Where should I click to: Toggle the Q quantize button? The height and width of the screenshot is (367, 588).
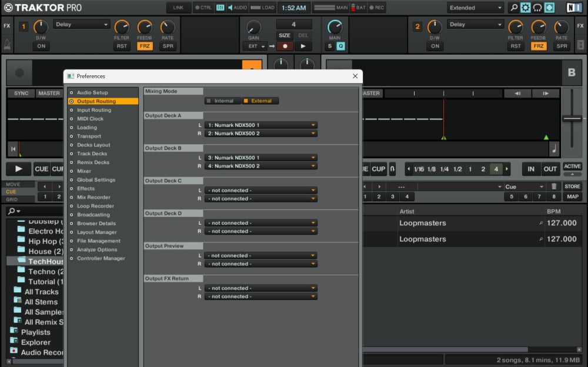pos(340,46)
